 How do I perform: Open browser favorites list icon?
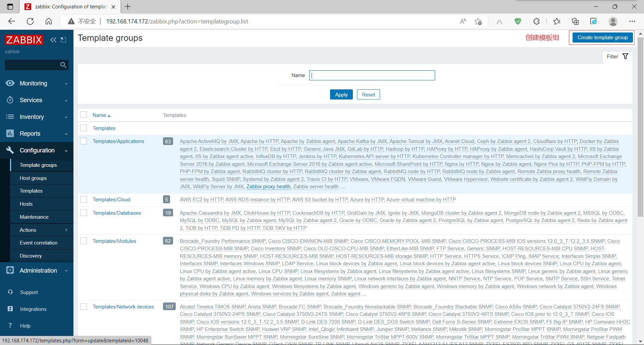(x=557, y=21)
